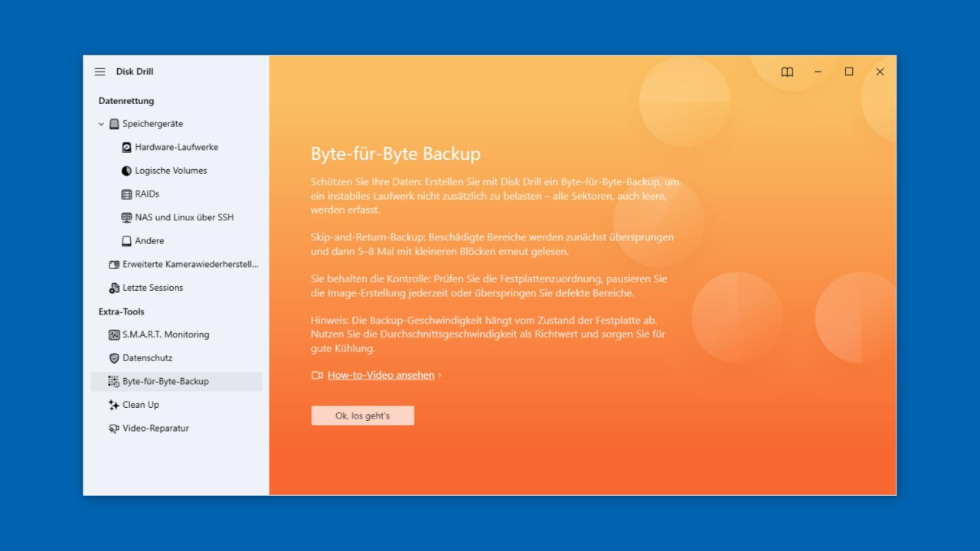Click paragraph starting Sie behalten die Kontrolle
The height and width of the screenshot is (551, 980).
pyautogui.click(x=489, y=286)
